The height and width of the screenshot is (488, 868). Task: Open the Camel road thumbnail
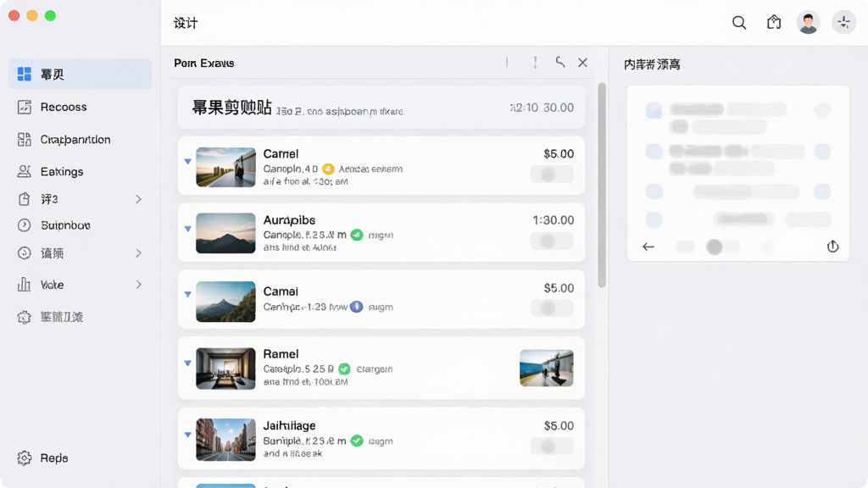point(225,167)
